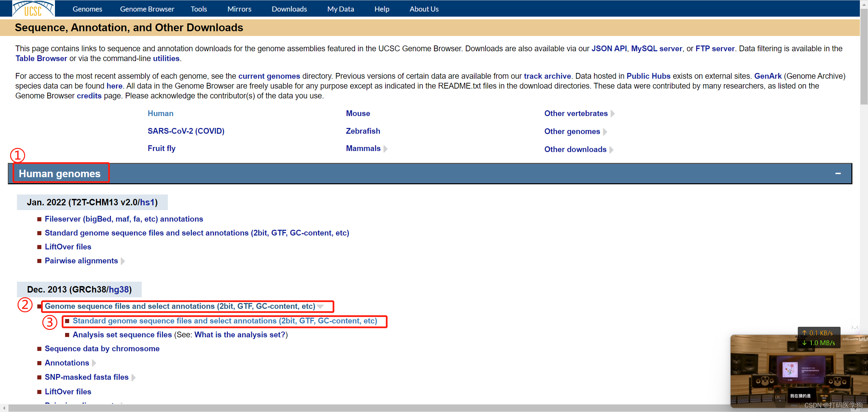868x412 pixels.
Task: Expand the Other downloads arrow
Action: pyautogui.click(x=611, y=150)
